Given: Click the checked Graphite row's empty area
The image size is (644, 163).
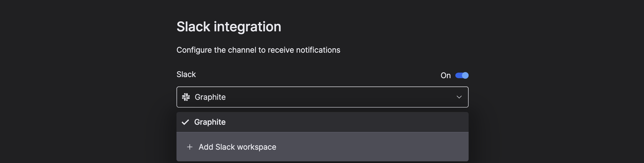Looking at the screenshot, I should coord(346,122).
